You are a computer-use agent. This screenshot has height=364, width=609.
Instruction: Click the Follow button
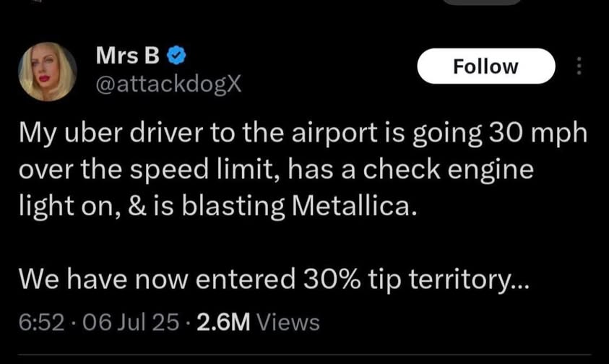pos(485,67)
